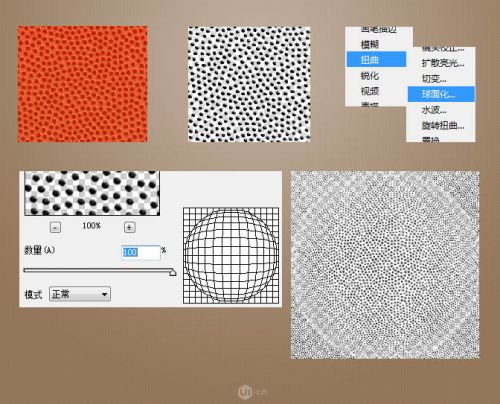Click the 数量 slider handle
Screen dimensions: 500x404
pyautogui.click(x=173, y=272)
